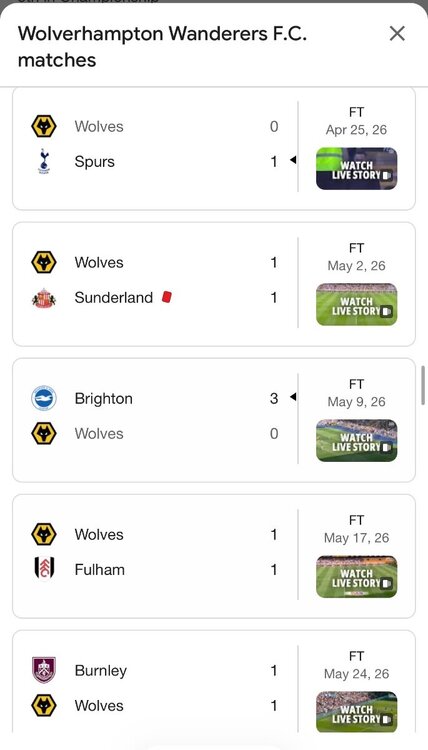Click the Fulham club crest
This screenshot has width=428, height=750.
pos(44,569)
